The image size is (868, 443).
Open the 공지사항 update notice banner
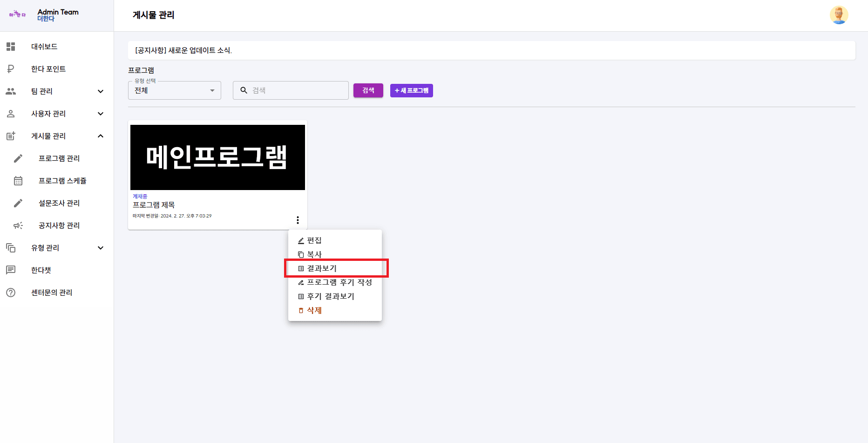[x=492, y=50]
